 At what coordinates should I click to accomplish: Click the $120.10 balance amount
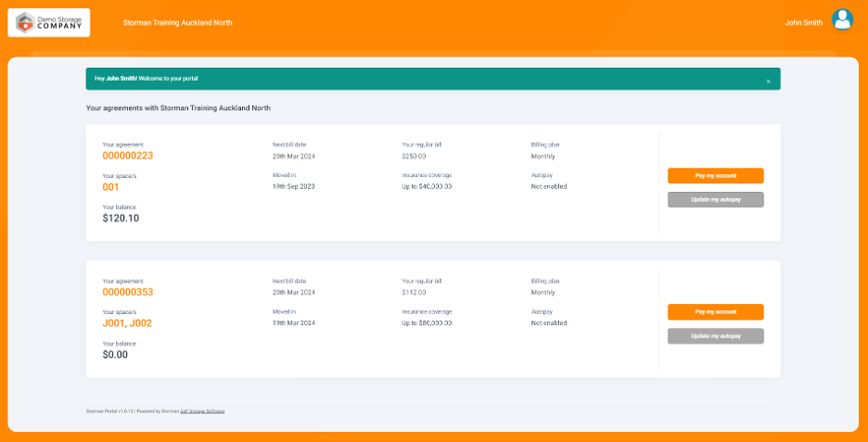point(121,219)
